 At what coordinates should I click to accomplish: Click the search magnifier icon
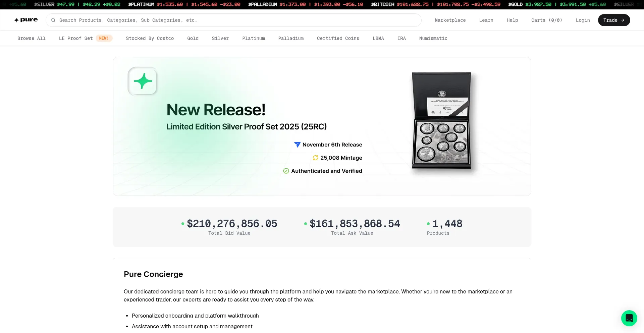point(53,20)
